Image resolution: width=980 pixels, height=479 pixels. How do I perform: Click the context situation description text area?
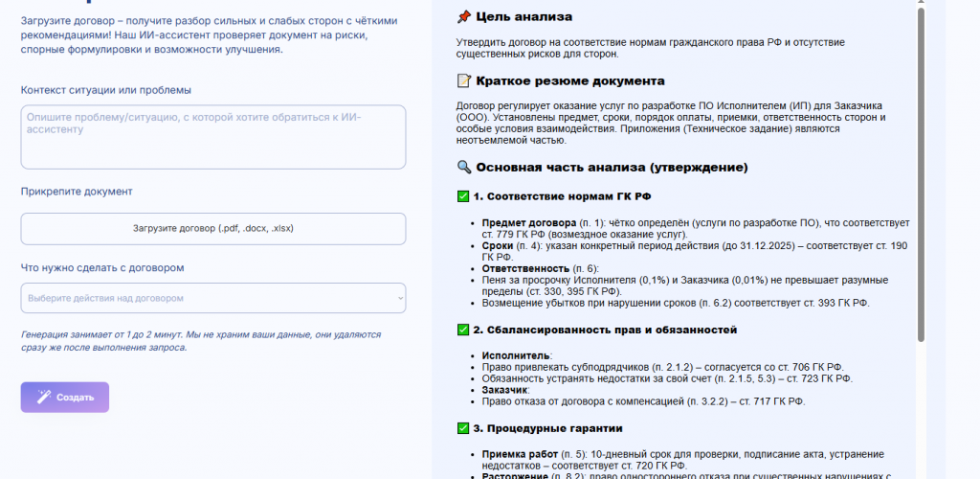tap(213, 137)
